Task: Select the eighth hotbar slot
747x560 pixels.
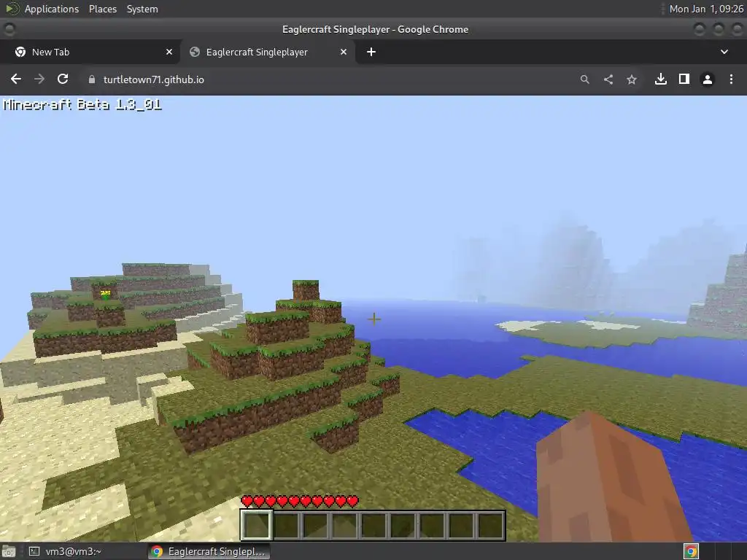Action: click(460, 525)
